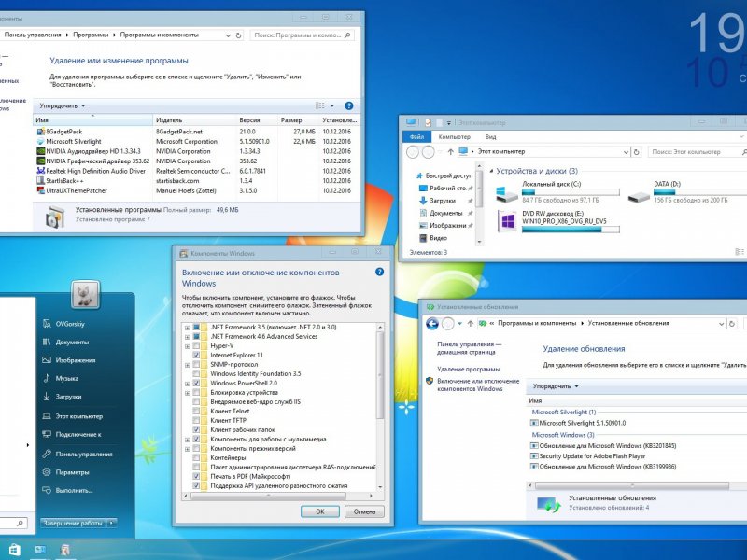Click the UltraUXThemePatcher program icon
Screen dimensions: 747x560
click(x=41, y=190)
